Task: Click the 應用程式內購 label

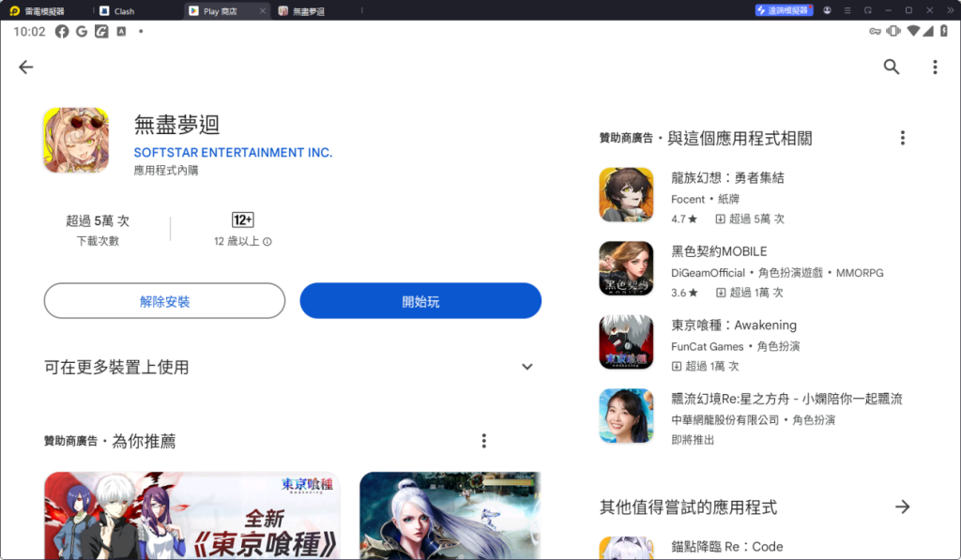Action: click(x=166, y=171)
